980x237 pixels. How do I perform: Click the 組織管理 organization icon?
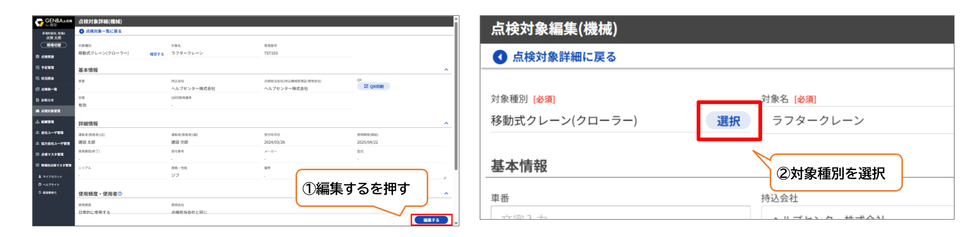(x=37, y=122)
